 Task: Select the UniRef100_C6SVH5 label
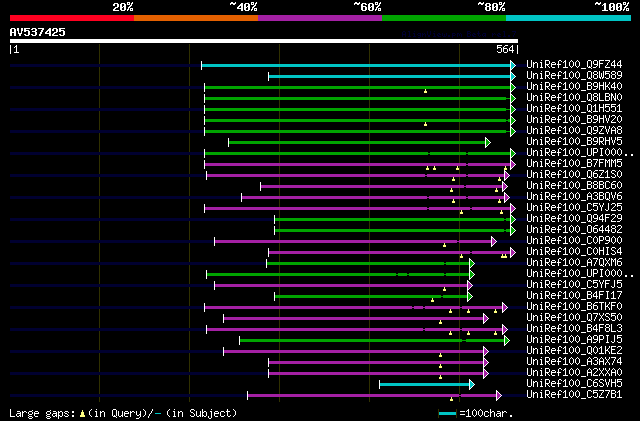pyautogui.click(x=574, y=383)
